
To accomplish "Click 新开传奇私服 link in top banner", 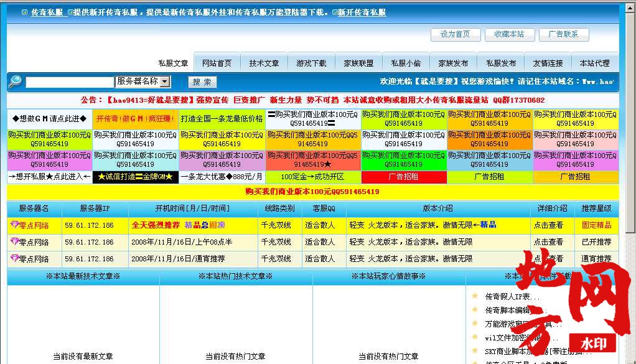I will coord(362,12).
